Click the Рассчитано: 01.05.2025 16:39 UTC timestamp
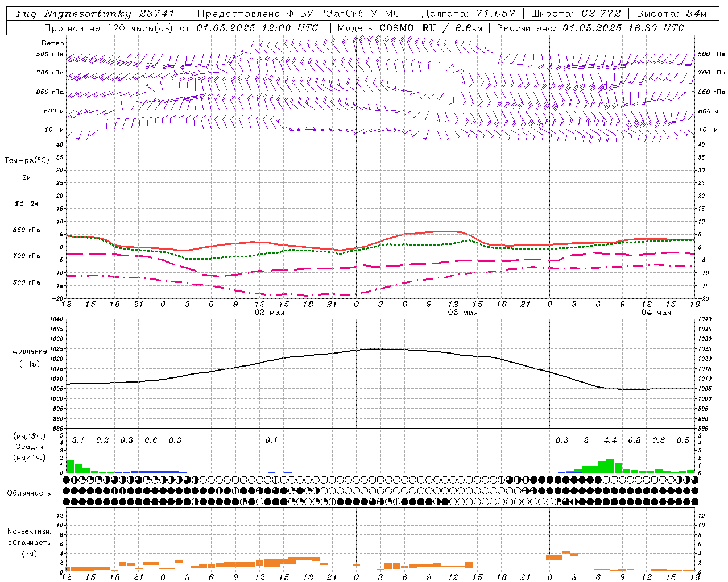728x582 pixels. pos(590,28)
